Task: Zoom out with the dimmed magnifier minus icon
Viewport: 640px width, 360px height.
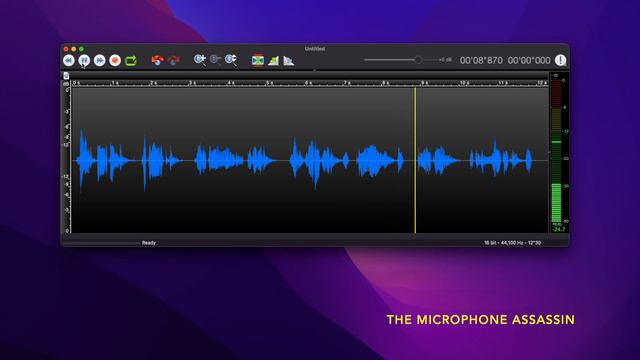Action: coord(215,60)
